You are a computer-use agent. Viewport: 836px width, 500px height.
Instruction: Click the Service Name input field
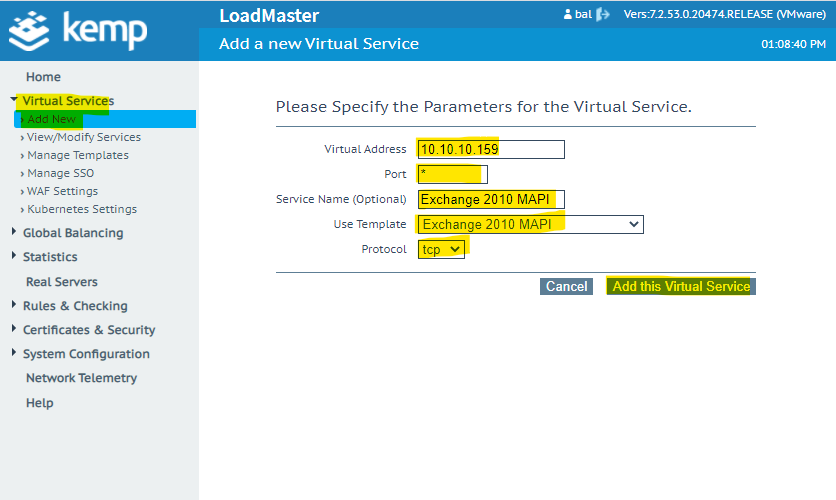[491, 199]
